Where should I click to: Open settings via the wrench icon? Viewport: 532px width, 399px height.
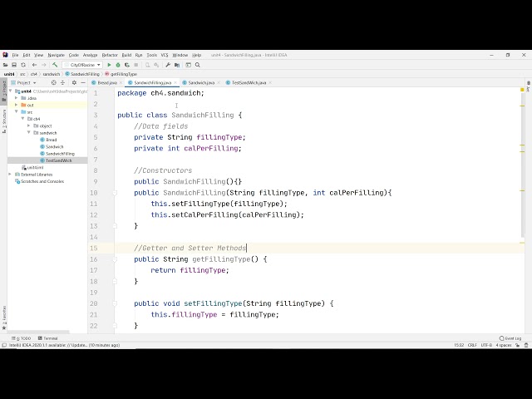[168, 65]
